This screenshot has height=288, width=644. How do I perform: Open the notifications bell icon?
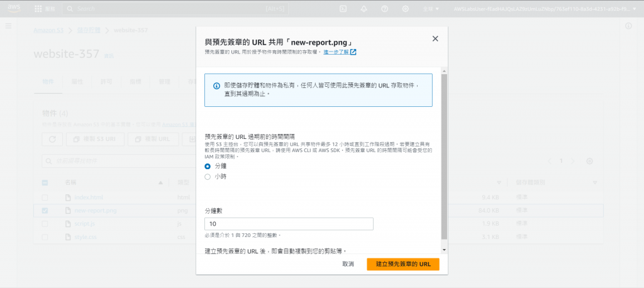click(x=364, y=9)
